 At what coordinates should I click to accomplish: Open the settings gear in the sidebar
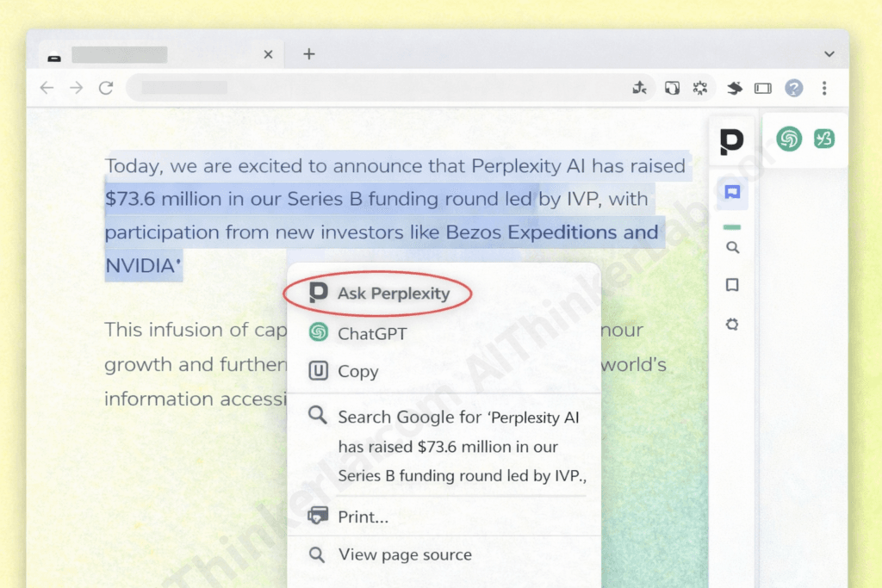[x=732, y=325]
